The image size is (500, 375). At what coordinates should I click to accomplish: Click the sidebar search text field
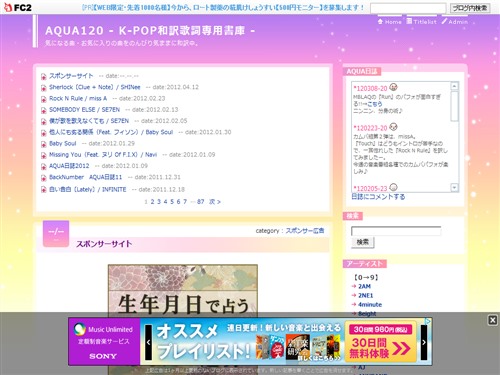click(x=396, y=231)
